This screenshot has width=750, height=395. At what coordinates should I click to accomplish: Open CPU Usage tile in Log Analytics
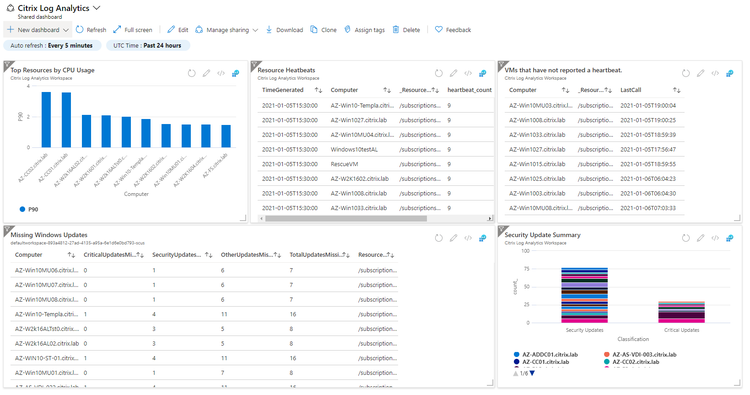(235, 73)
